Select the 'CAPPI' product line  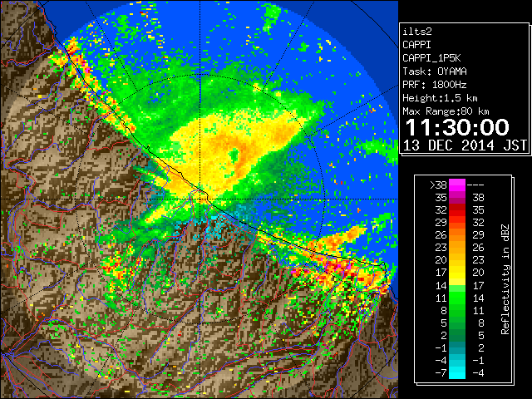(x=416, y=45)
